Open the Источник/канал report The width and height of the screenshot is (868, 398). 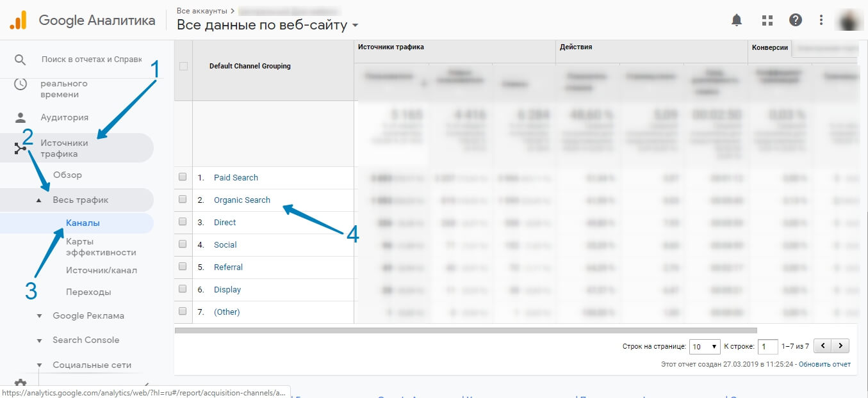click(x=101, y=270)
